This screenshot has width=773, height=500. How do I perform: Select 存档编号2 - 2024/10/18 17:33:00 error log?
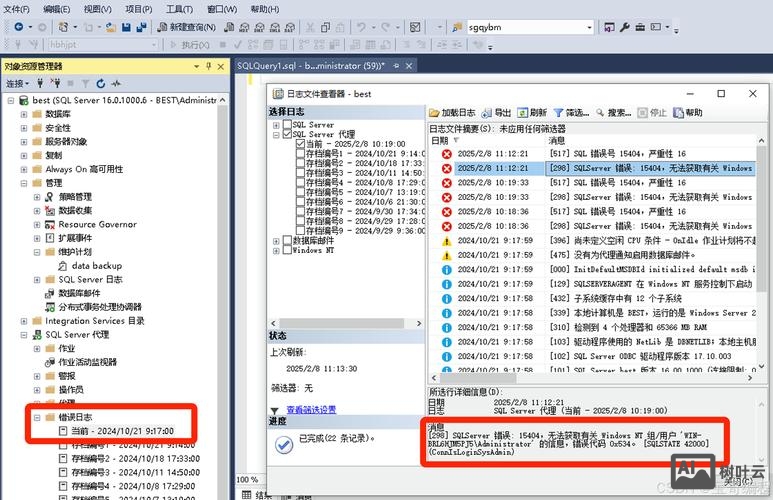point(136,459)
